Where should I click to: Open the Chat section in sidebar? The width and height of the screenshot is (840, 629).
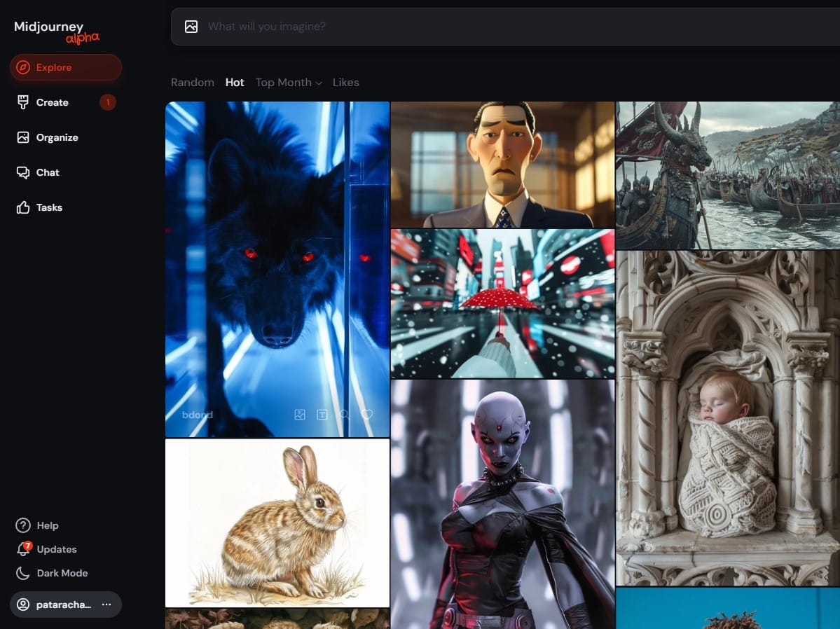(48, 172)
